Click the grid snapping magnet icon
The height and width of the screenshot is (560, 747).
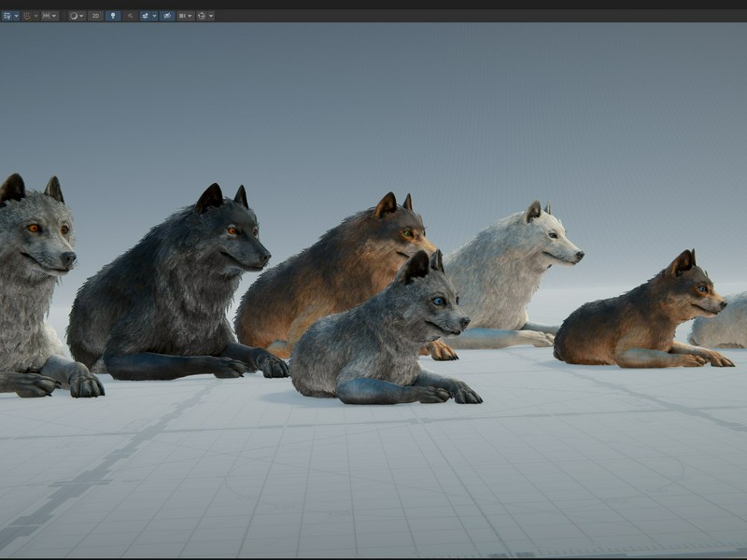click(27, 16)
